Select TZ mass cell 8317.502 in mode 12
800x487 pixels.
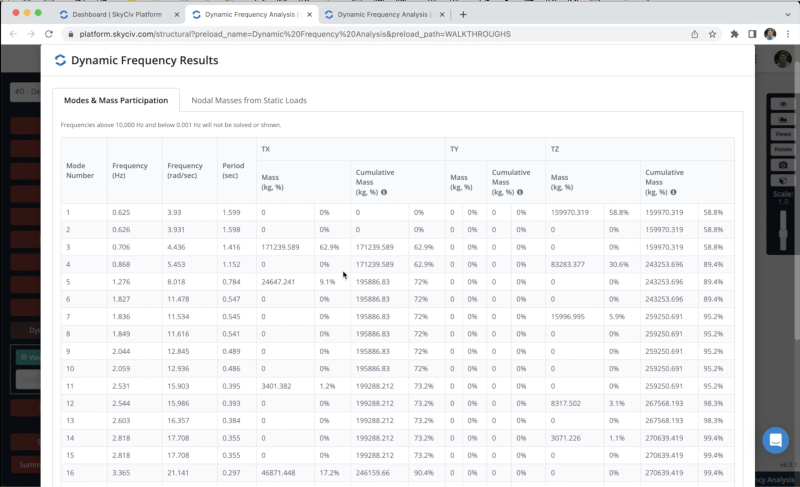[x=575, y=403]
